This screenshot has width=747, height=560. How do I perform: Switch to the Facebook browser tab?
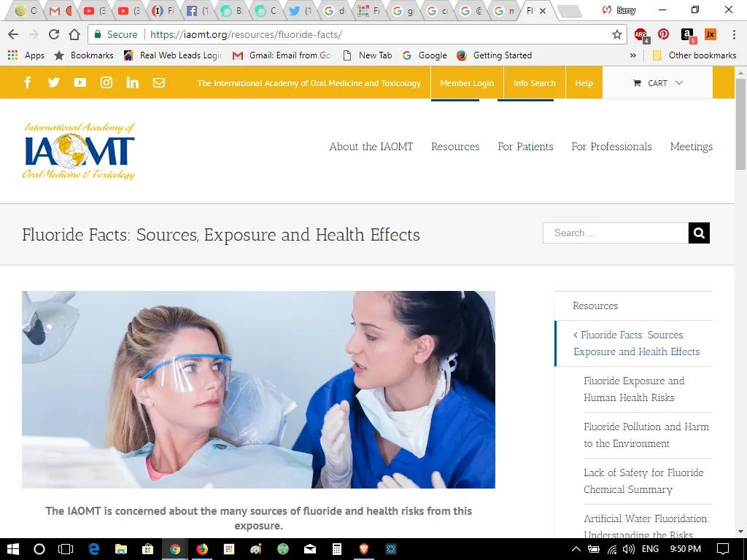click(x=197, y=10)
